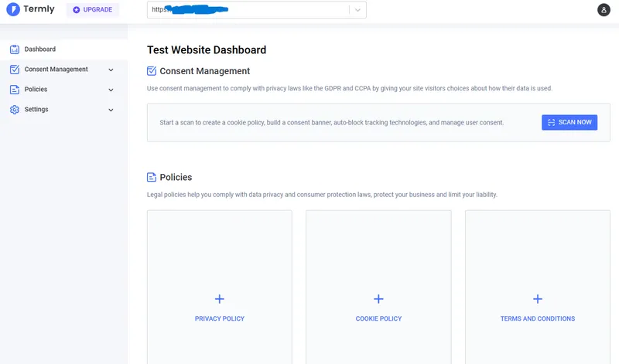Create a PRIVACY POLICY
The image size is (619, 364).
pyautogui.click(x=220, y=287)
